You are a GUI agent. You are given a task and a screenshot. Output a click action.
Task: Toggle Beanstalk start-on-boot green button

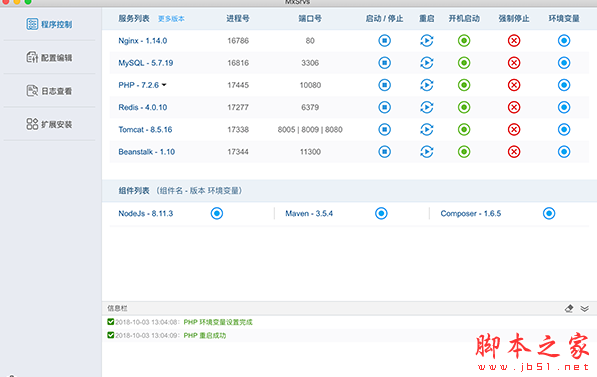point(464,152)
